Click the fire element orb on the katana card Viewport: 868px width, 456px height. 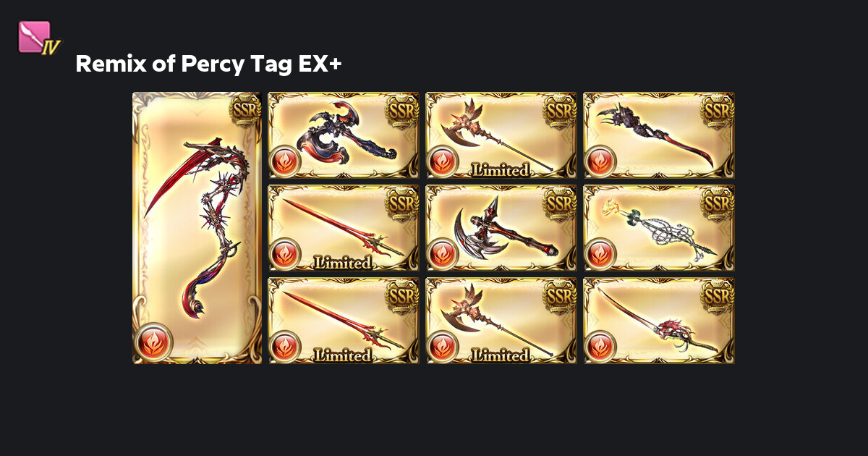coord(600,347)
